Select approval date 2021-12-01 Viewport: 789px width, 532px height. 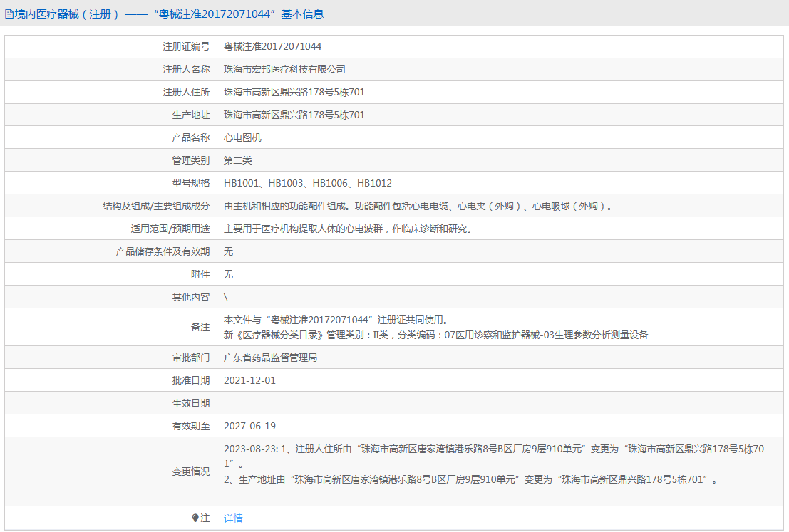click(249, 380)
